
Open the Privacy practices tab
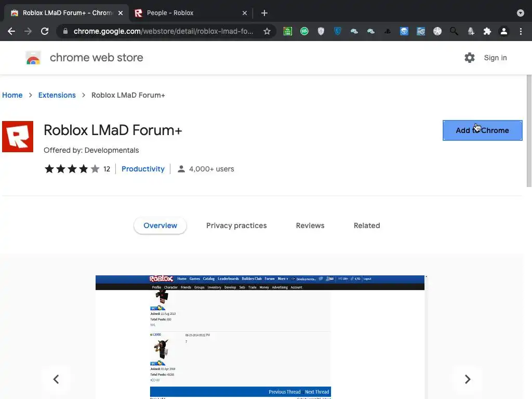(236, 225)
